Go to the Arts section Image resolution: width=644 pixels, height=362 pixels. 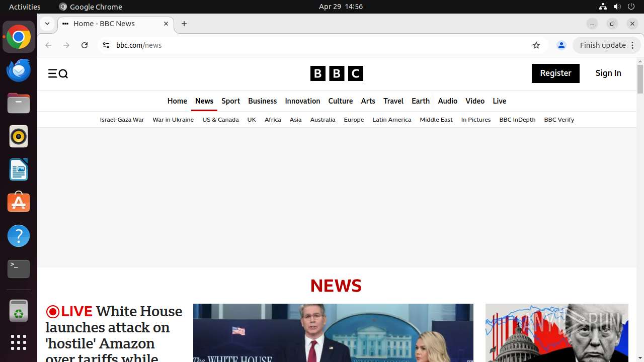(x=368, y=101)
